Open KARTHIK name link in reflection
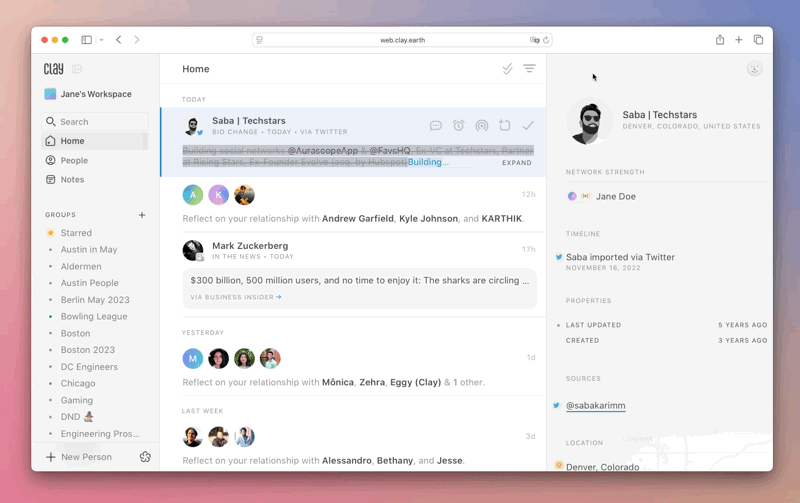800x503 pixels. (502, 219)
